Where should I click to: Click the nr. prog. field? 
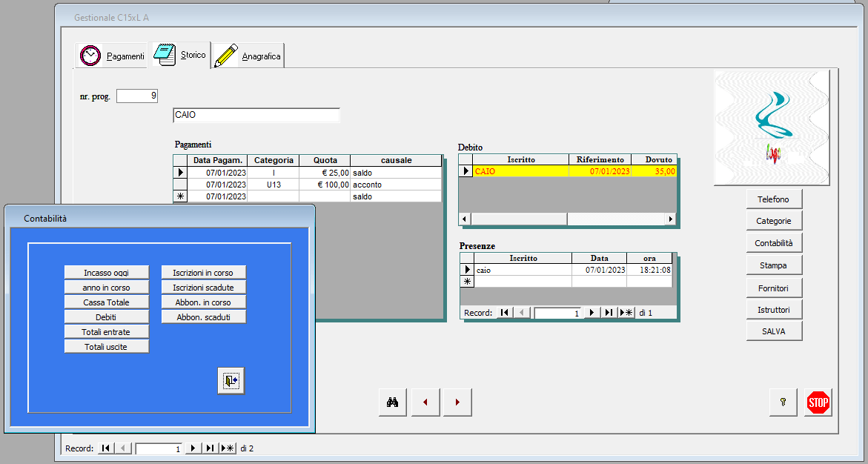pyautogui.click(x=137, y=96)
